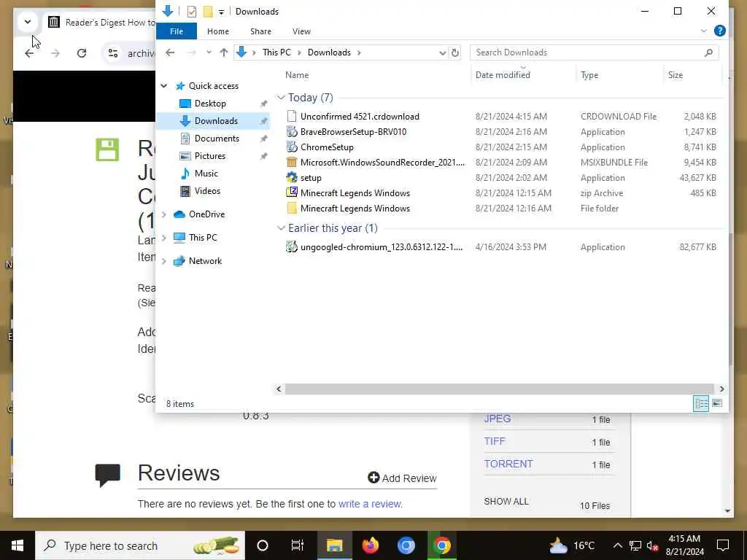Select the Unconfirmed 4521.crdownload file
The image size is (747, 560).
point(360,116)
